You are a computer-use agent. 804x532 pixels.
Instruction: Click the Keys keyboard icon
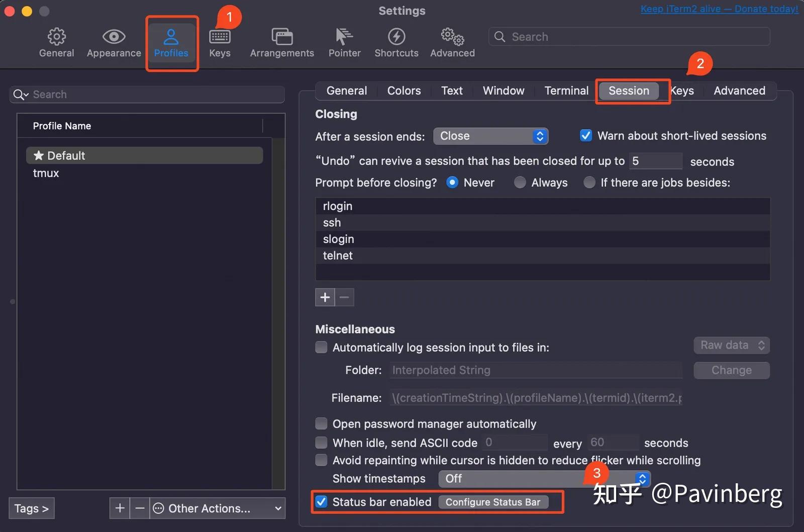pos(220,42)
